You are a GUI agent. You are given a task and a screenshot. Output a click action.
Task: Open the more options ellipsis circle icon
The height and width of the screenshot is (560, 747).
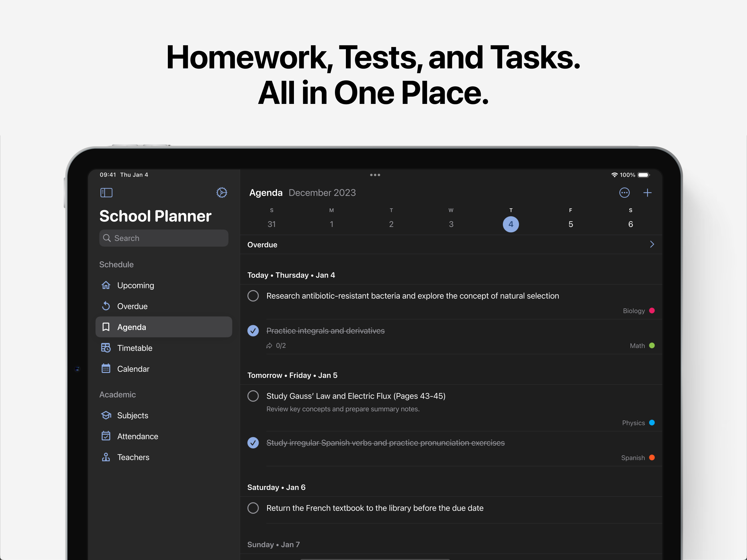[x=624, y=192]
